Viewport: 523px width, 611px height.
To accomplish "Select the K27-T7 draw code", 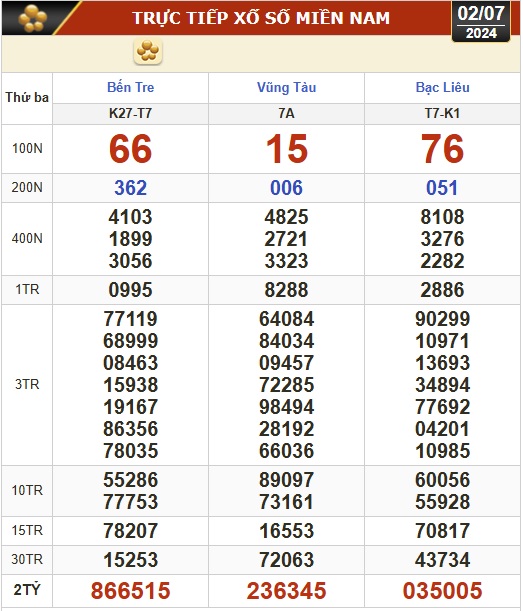I will click(131, 114).
